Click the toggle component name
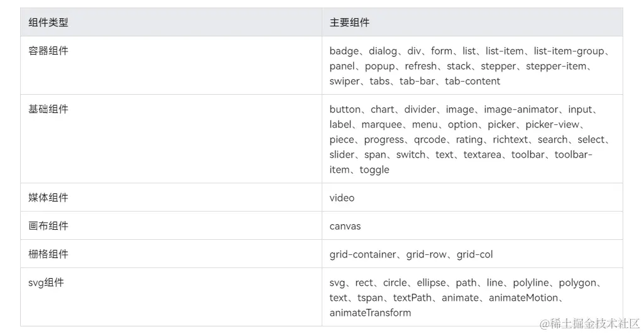The height and width of the screenshot is (334, 644). click(374, 170)
